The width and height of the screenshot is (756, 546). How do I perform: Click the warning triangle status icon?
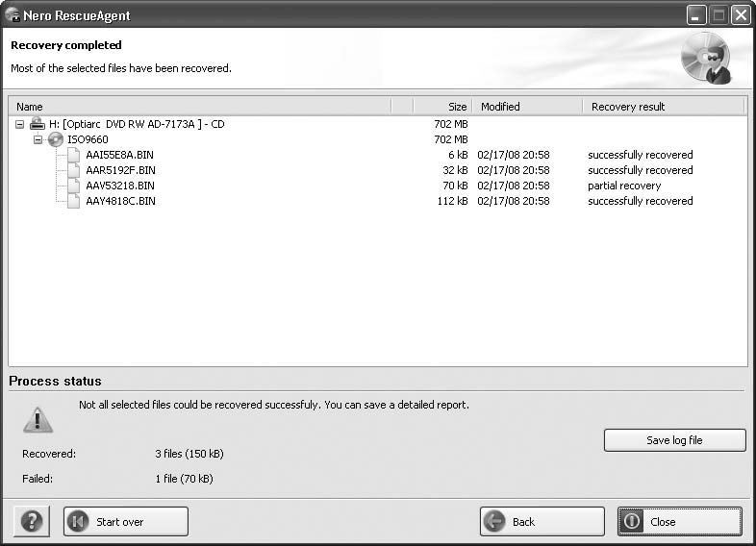(38, 419)
